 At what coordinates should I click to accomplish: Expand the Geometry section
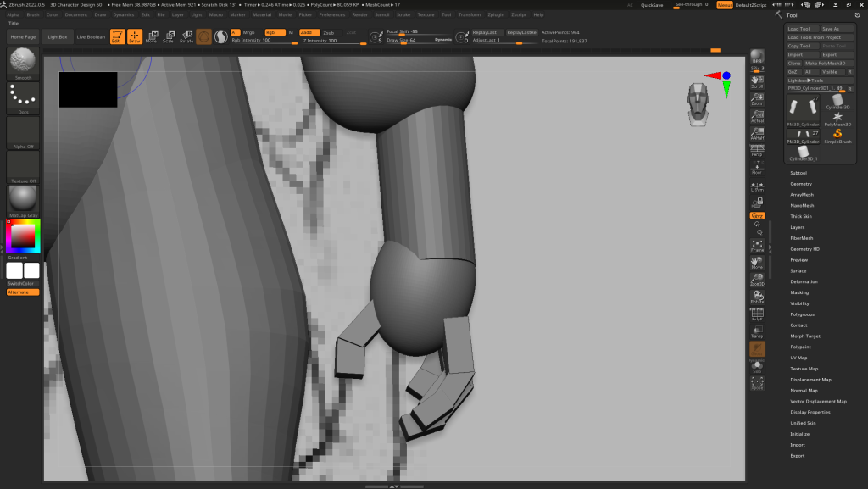pos(801,184)
